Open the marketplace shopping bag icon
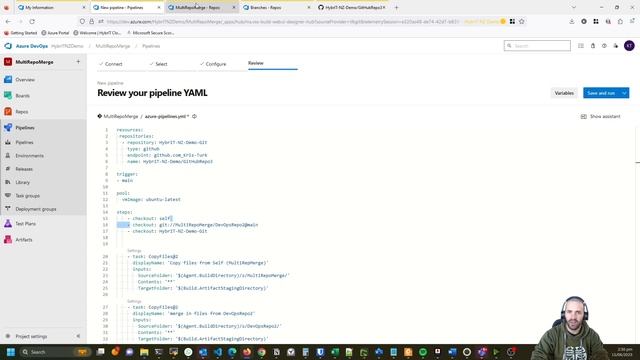 click(x=593, y=46)
